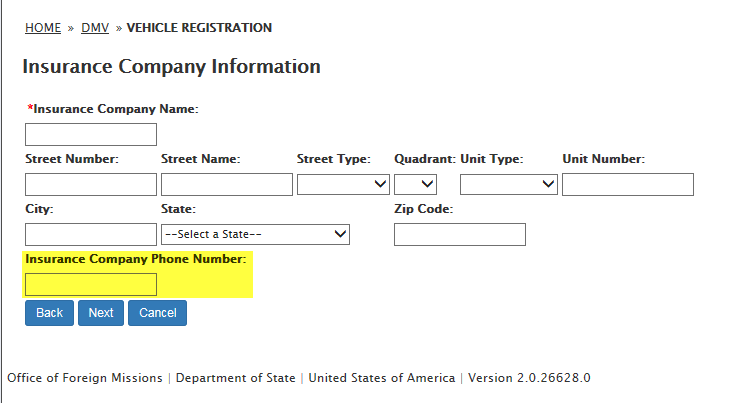Click the Cancel button
Screen dimensions: 744x403
click(x=157, y=313)
